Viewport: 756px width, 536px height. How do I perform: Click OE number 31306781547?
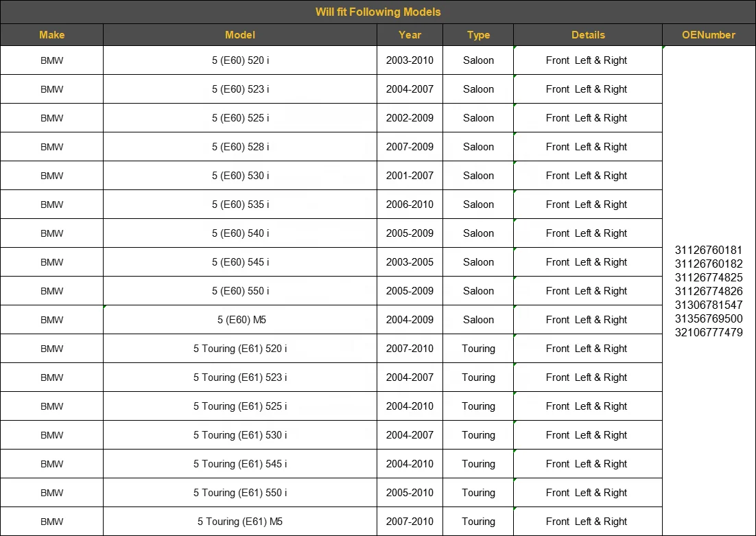click(708, 305)
